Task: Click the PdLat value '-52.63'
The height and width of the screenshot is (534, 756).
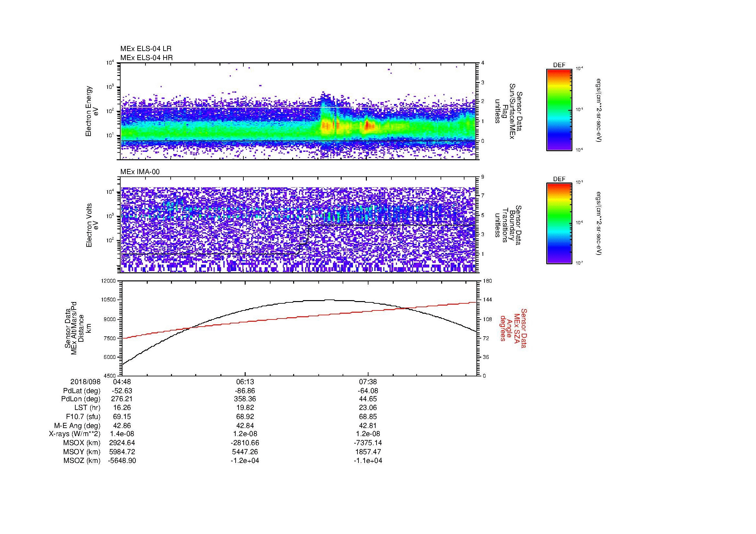Action: (x=122, y=391)
